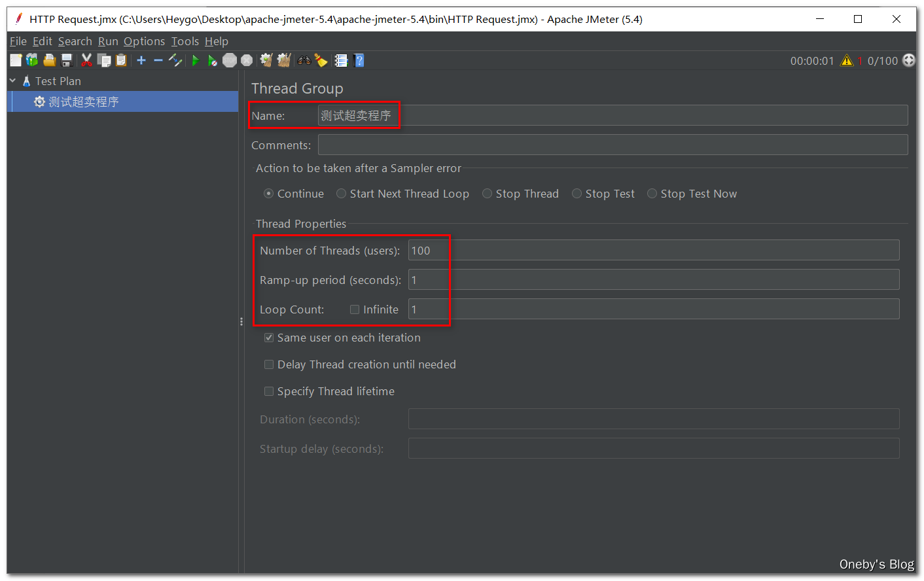
Task: Click the Number of Threads field
Action: tap(654, 250)
